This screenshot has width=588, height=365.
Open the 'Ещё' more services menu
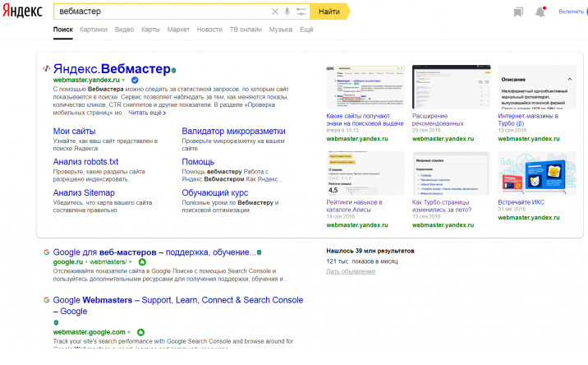click(306, 30)
